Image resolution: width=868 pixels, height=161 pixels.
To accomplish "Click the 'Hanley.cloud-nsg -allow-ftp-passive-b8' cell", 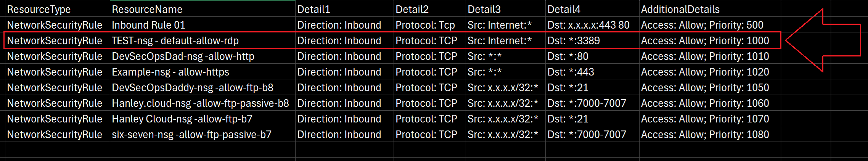I will 200,103.
